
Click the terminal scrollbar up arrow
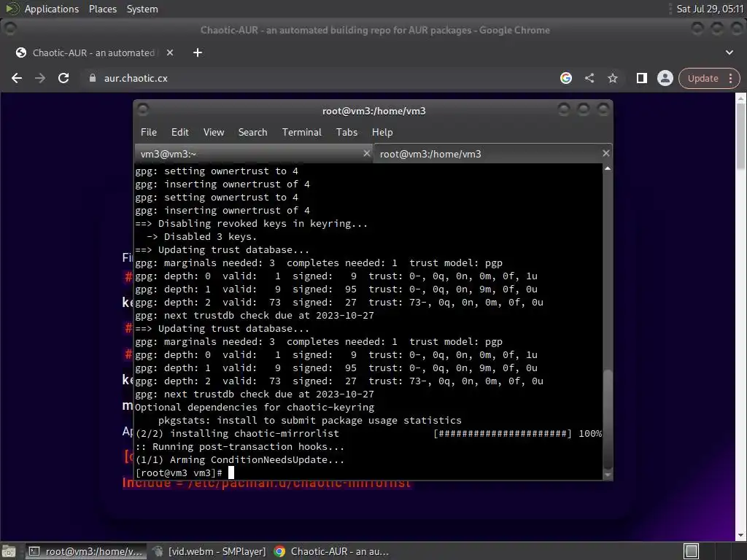(x=608, y=168)
